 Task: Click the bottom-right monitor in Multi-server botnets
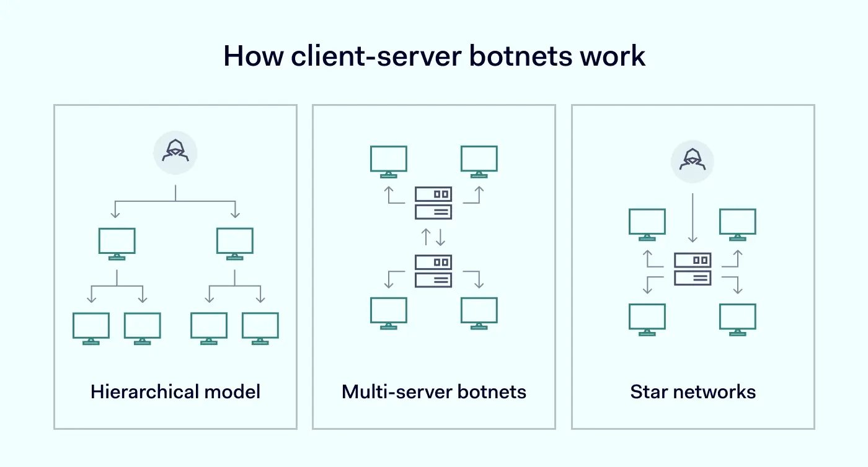[x=479, y=313]
